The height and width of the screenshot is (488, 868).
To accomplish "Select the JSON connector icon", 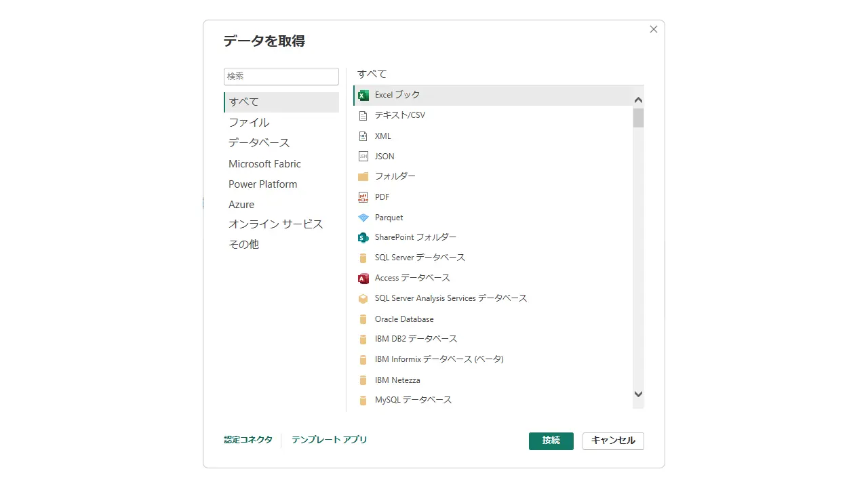I will (363, 157).
